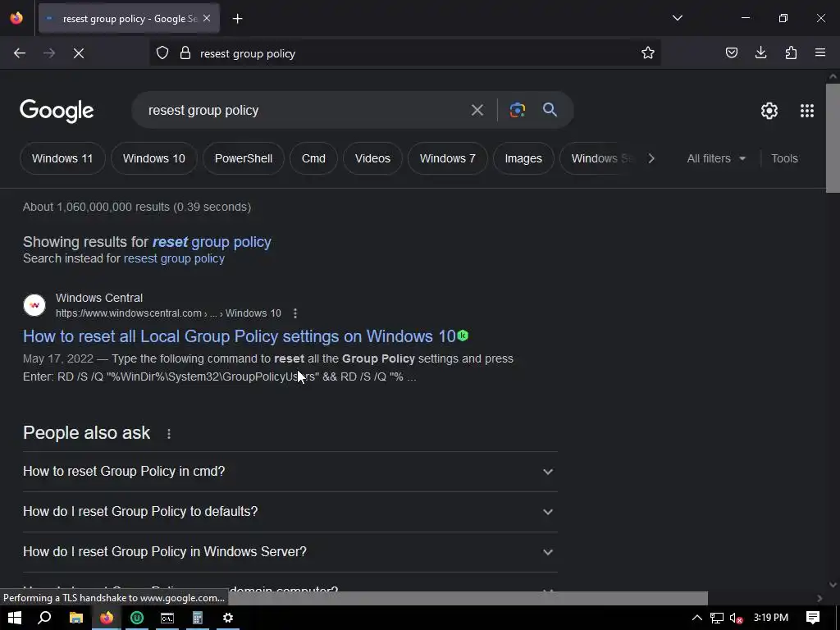Open network status tray icon
Image resolution: width=840 pixels, height=630 pixels.
pyautogui.click(x=716, y=618)
